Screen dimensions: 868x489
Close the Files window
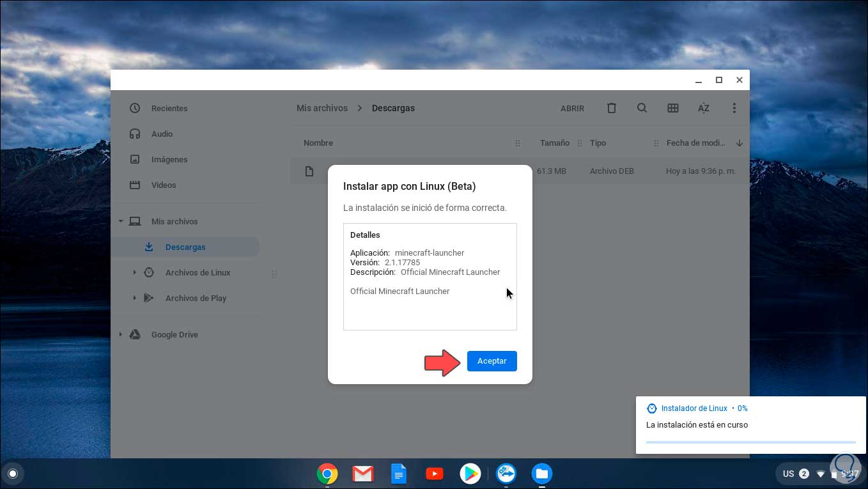point(740,80)
